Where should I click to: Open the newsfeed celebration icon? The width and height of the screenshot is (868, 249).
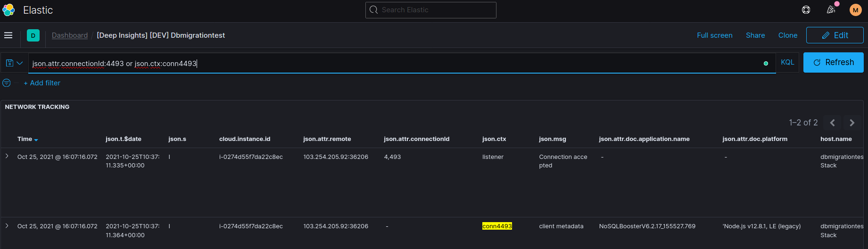(831, 10)
